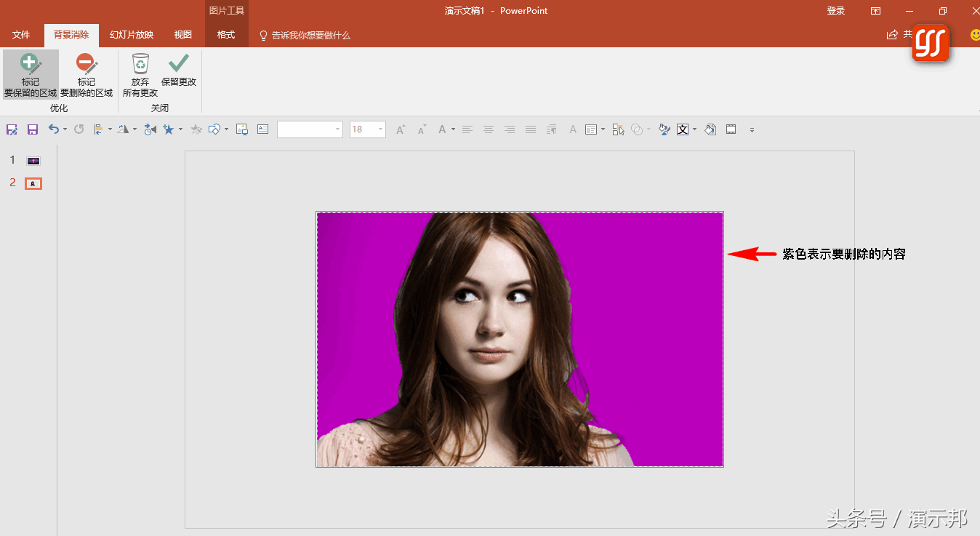This screenshot has height=536, width=980.
Task: Click the purple Save floppy disk icon
Action: tap(33, 129)
